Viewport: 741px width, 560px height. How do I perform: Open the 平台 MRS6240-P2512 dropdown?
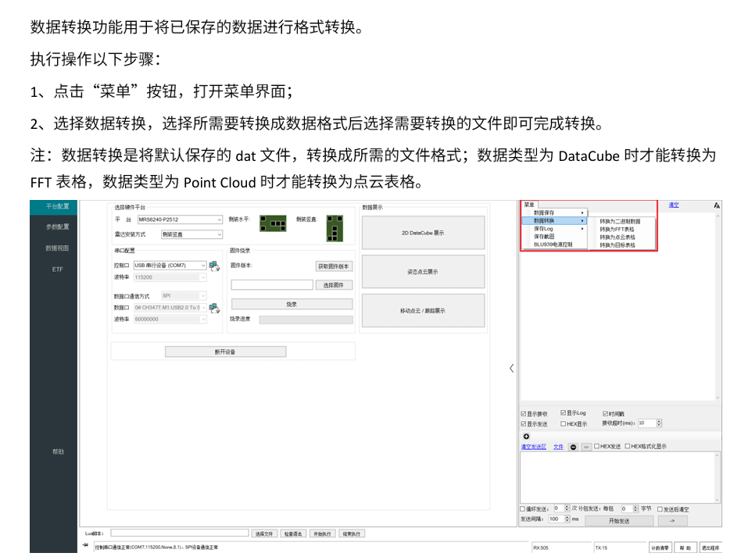coord(180,219)
